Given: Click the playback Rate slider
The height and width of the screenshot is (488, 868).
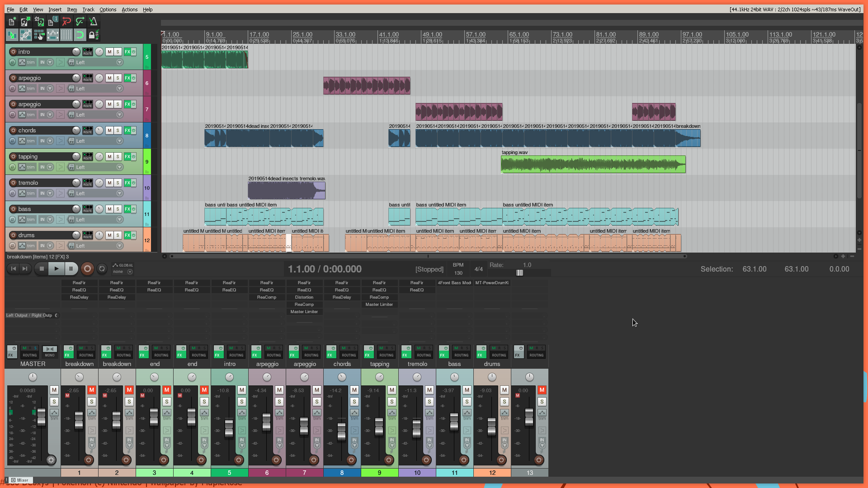Looking at the screenshot, I should click(x=520, y=272).
